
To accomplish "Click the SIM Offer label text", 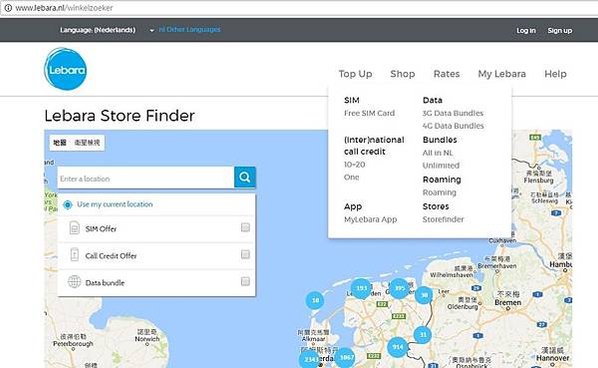I will pos(101,229).
